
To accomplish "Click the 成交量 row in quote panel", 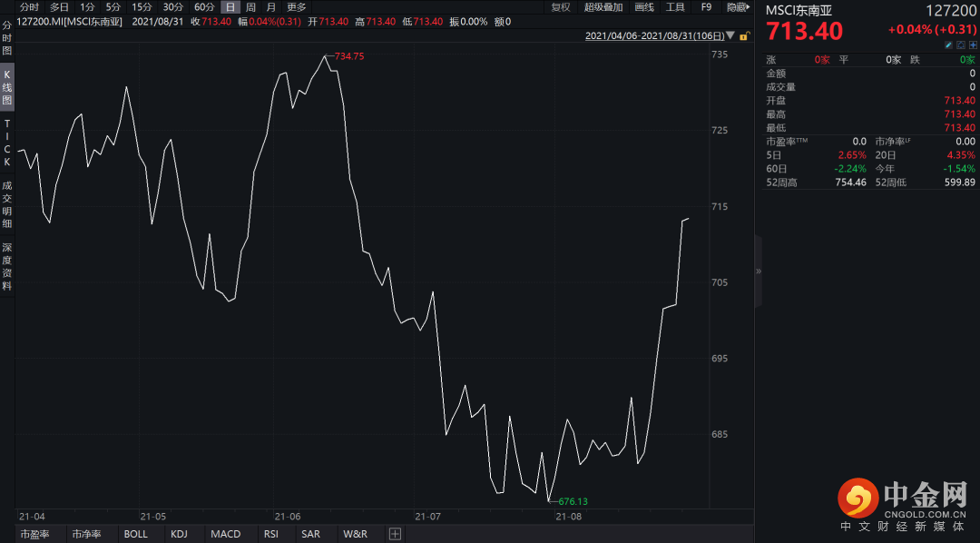I will tap(870, 87).
